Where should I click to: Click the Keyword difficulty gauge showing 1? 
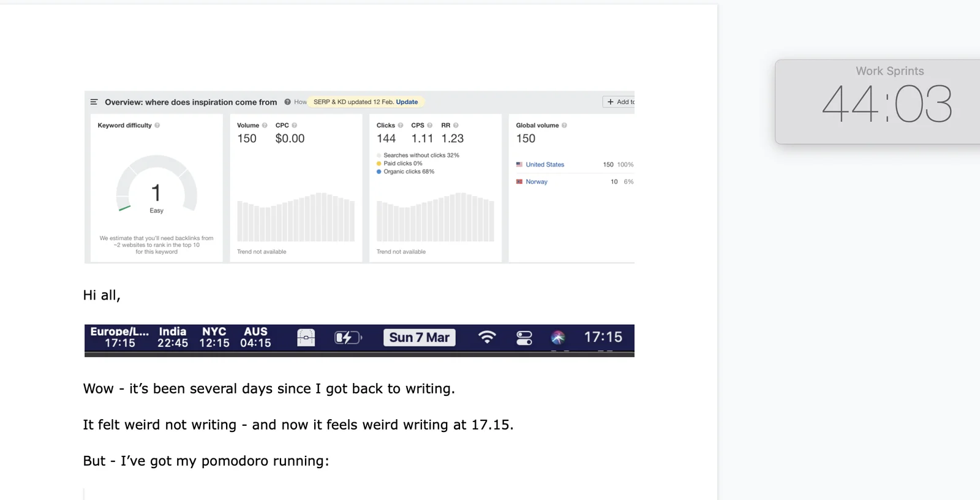[x=157, y=184]
